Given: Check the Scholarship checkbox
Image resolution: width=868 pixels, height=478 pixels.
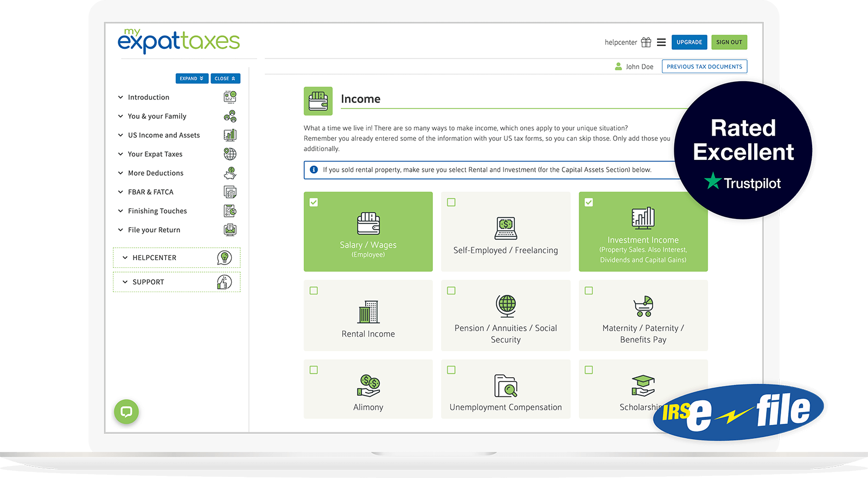Looking at the screenshot, I should click(x=589, y=370).
